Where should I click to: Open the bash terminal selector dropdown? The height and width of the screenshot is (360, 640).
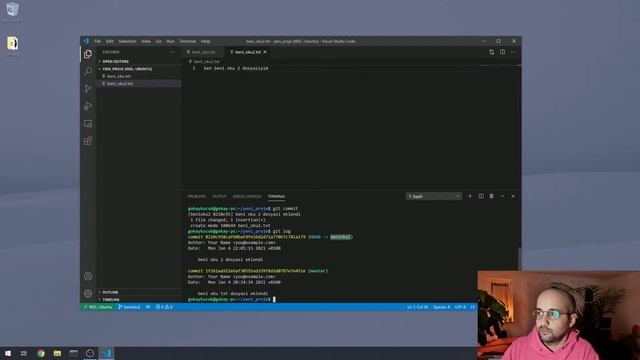click(434, 196)
